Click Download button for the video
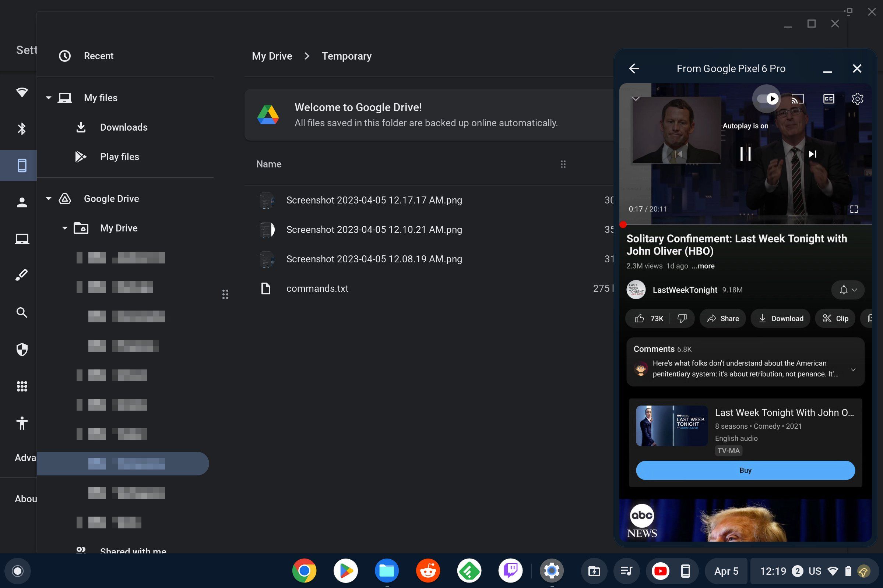This screenshot has height=588, width=883. [x=781, y=318]
